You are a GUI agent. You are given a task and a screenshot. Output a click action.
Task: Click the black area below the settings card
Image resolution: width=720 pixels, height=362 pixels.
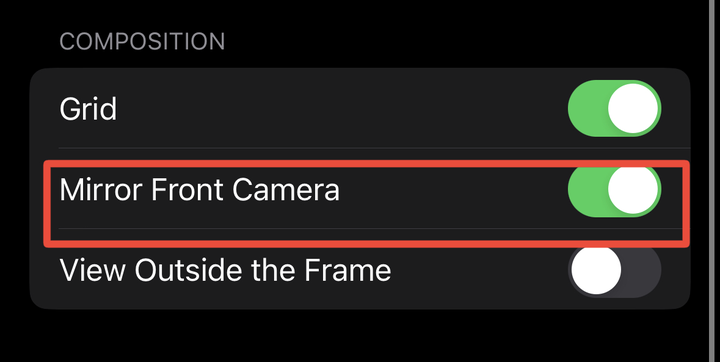pyautogui.click(x=358, y=336)
